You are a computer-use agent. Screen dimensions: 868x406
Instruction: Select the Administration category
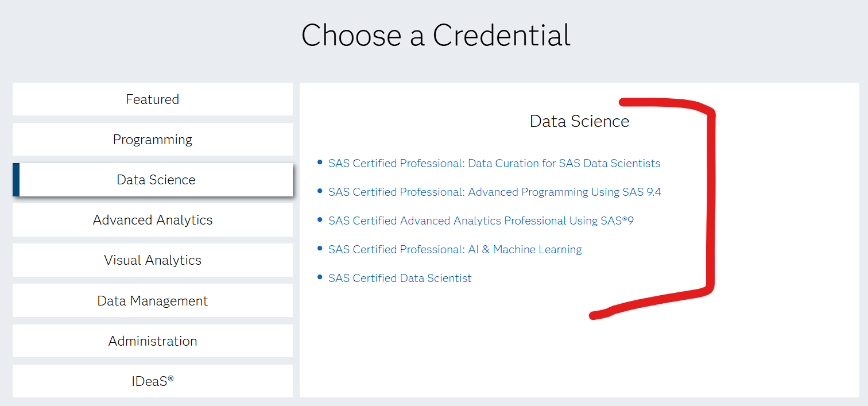[x=152, y=340]
